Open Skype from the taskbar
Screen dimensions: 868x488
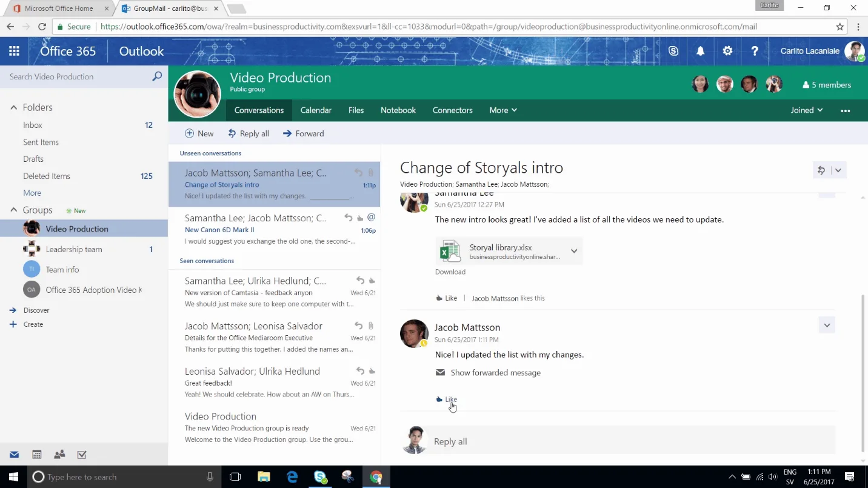321,477
